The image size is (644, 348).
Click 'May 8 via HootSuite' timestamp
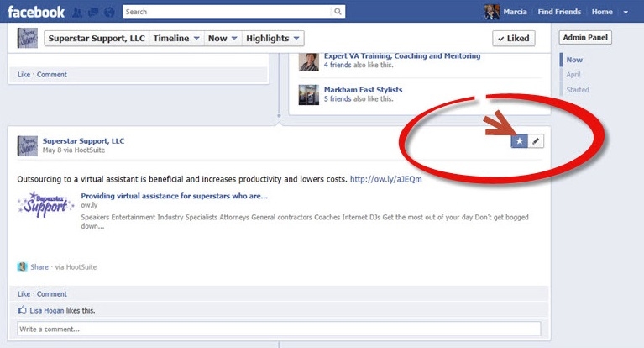(x=74, y=150)
